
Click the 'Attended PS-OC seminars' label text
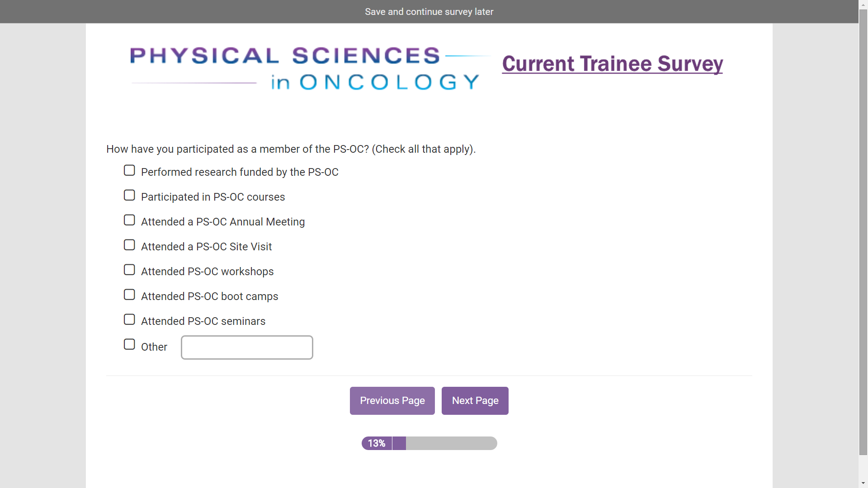pyautogui.click(x=203, y=321)
